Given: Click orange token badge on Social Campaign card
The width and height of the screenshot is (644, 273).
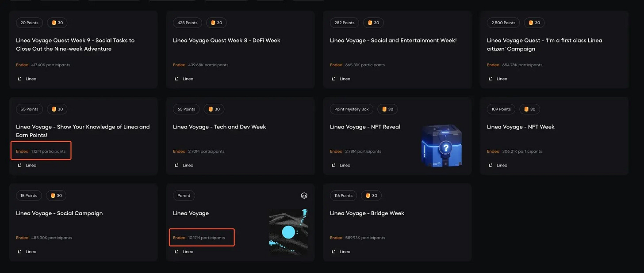Looking at the screenshot, I should pos(57,196).
